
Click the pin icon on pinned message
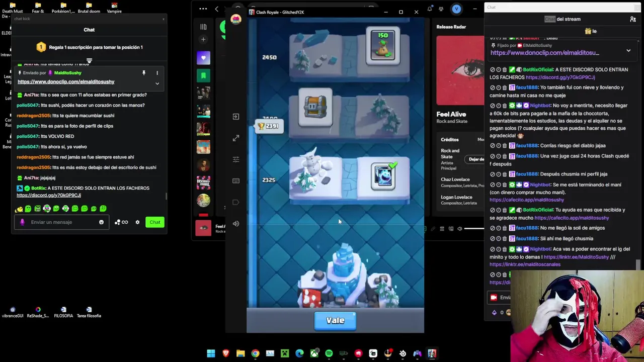coord(144,73)
